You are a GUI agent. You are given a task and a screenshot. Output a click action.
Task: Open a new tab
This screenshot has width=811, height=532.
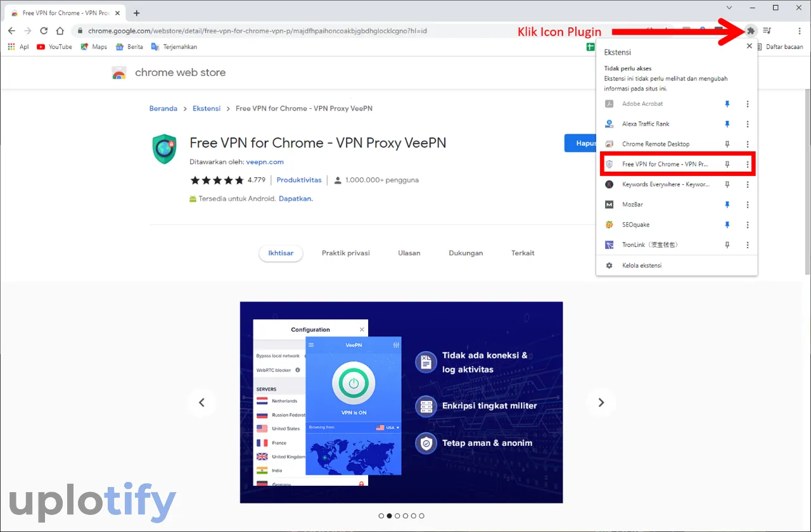pyautogui.click(x=136, y=13)
